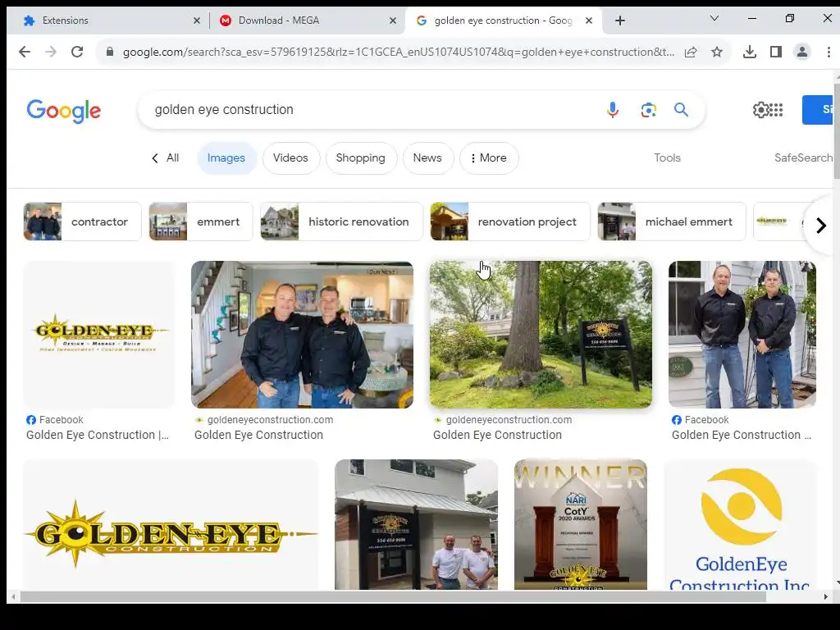Image resolution: width=840 pixels, height=630 pixels.
Task: Open Google quick settings gear
Action: coord(760,110)
